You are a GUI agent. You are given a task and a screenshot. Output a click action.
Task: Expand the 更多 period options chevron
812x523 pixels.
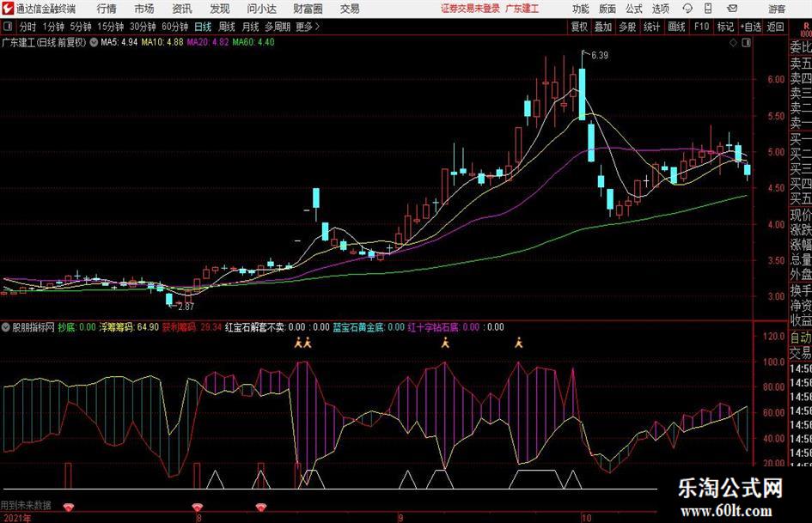(317, 27)
